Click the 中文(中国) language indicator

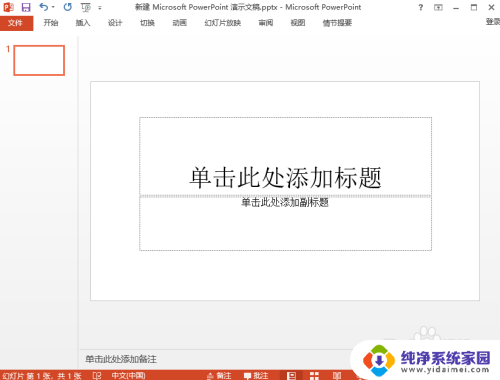tap(128, 376)
